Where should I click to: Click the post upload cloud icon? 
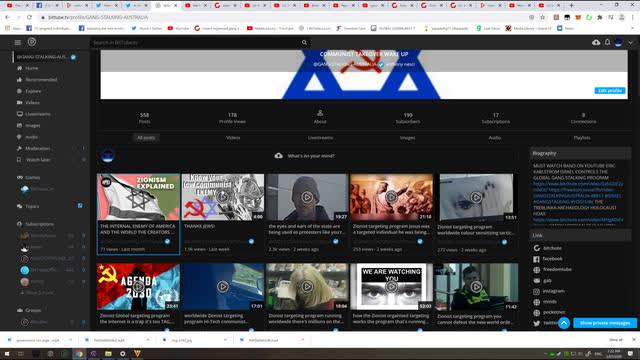pos(278,156)
